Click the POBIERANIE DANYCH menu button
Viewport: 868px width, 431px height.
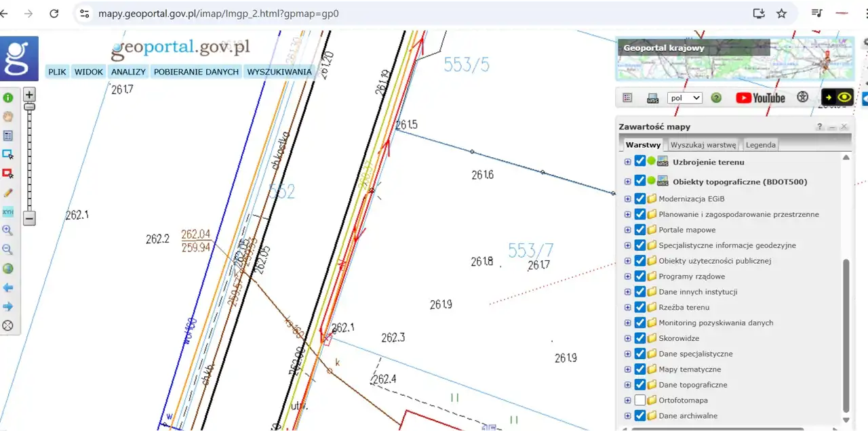click(196, 72)
